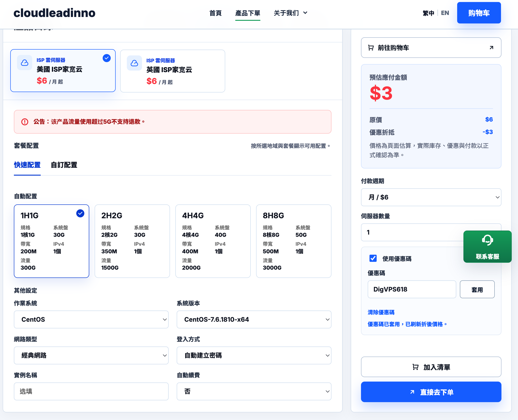Open the 網路類型 經典網路 dropdown
Screen dimensions: 518x420
pyautogui.click(x=91, y=355)
